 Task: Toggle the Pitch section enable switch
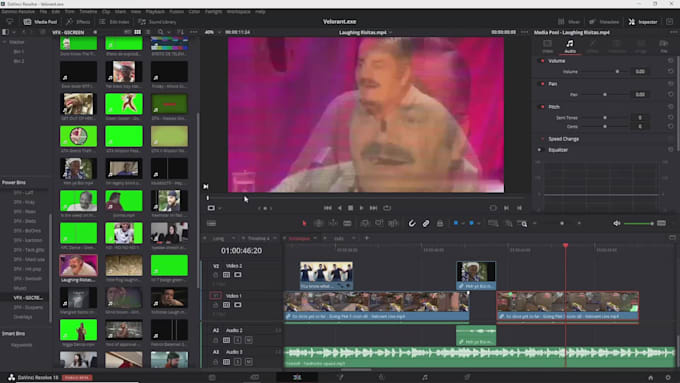click(x=542, y=107)
